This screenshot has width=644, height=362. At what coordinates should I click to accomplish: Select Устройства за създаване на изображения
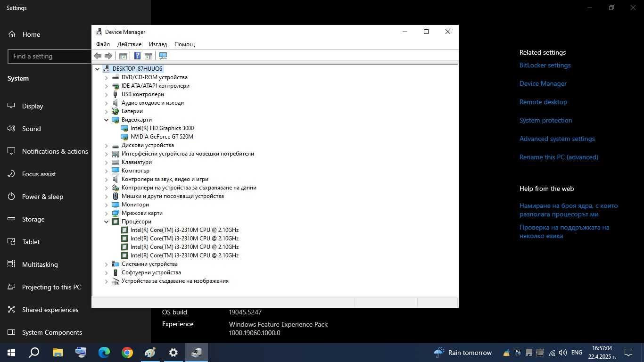[175, 281]
